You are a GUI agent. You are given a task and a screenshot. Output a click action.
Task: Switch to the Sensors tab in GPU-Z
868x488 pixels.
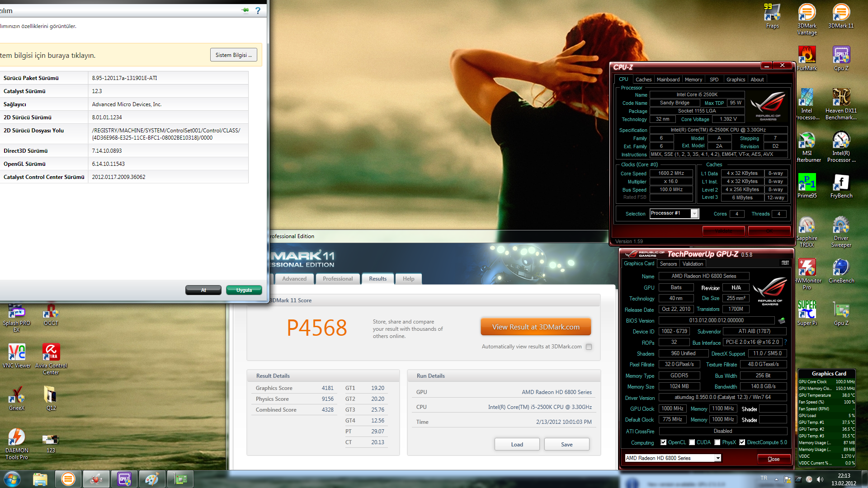point(668,264)
